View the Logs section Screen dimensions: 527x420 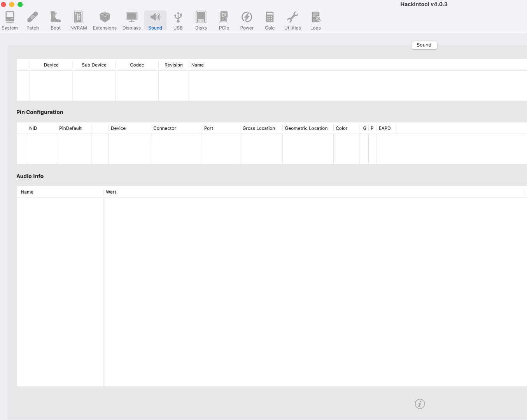click(x=315, y=21)
